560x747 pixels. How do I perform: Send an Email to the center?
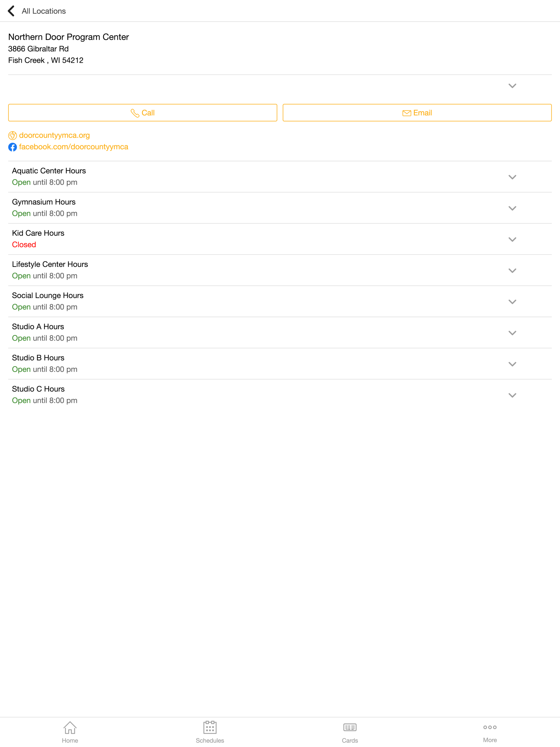tap(417, 113)
